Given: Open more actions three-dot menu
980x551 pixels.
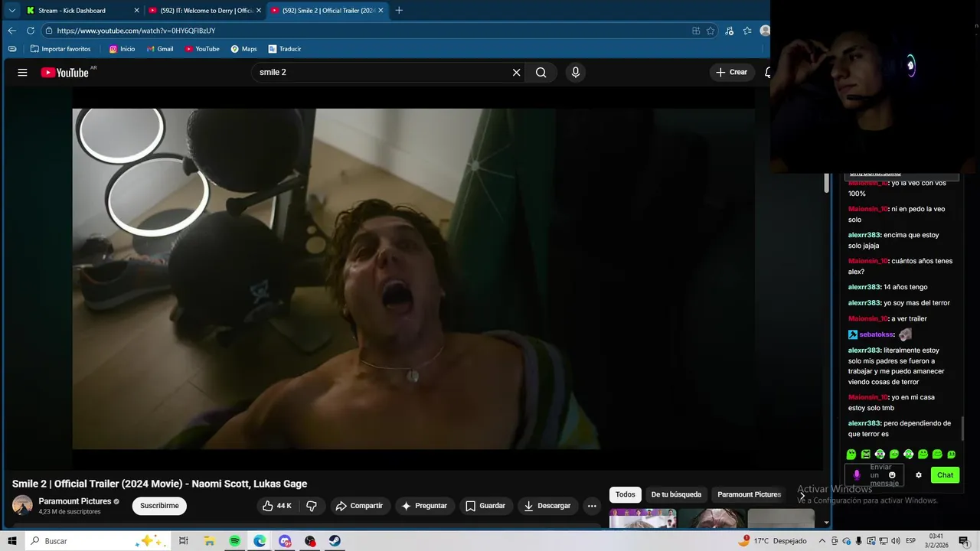Looking at the screenshot, I should click(x=592, y=506).
